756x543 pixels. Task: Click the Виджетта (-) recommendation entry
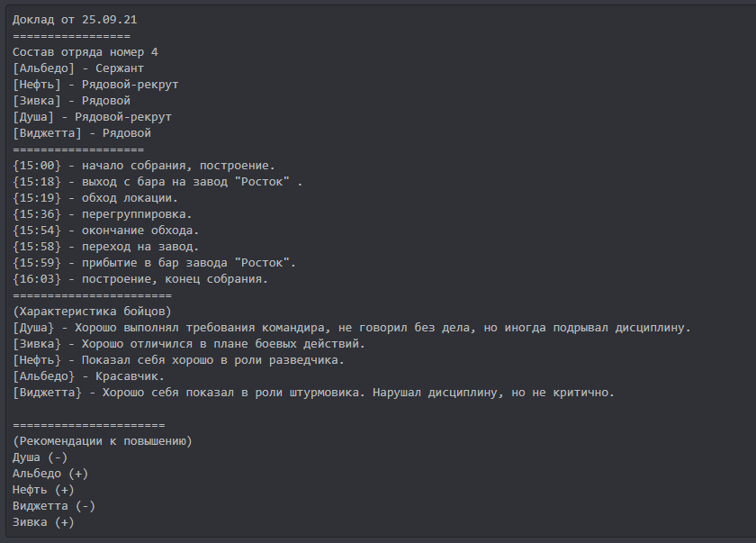(54, 506)
